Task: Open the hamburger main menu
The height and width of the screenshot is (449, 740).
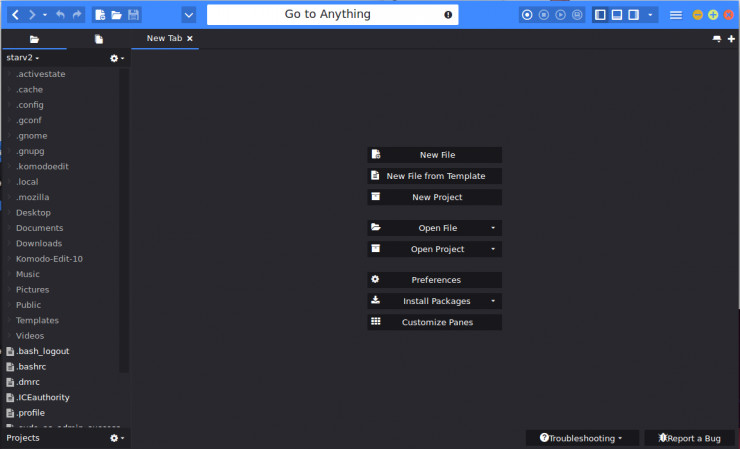Action: pyautogui.click(x=676, y=15)
